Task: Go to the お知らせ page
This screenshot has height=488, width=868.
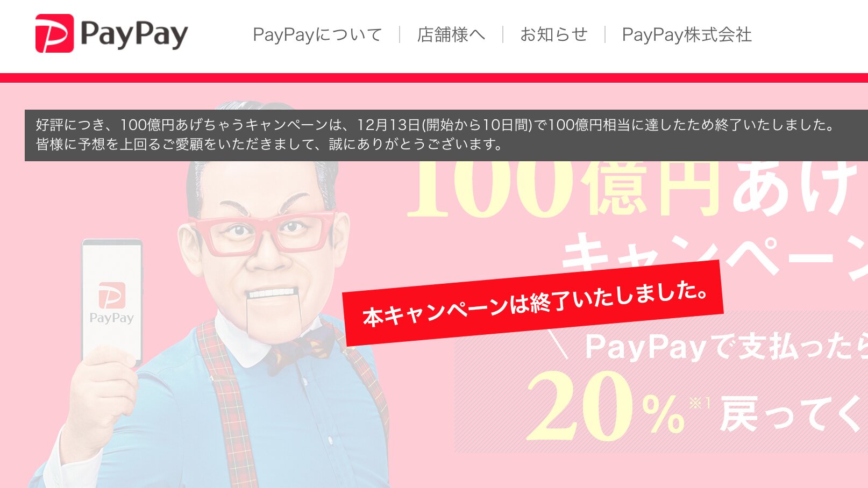Action: pos(553,34)
